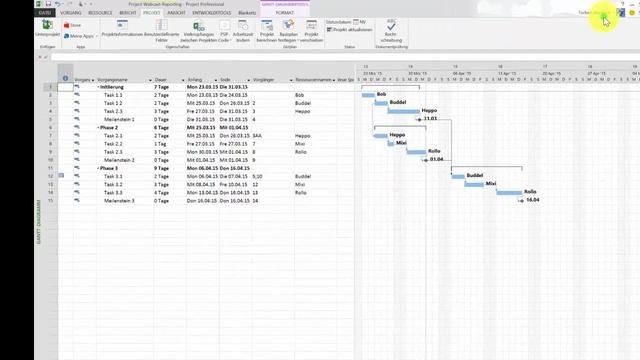Screen dimensions: 640x360
Task: Click the Save icon in quick access toolbar
Action: click(48, 4)
